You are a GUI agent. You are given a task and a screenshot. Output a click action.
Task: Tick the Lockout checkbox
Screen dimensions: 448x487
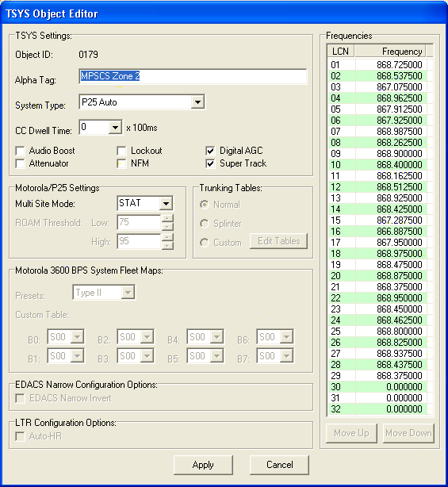coord(121,151)
